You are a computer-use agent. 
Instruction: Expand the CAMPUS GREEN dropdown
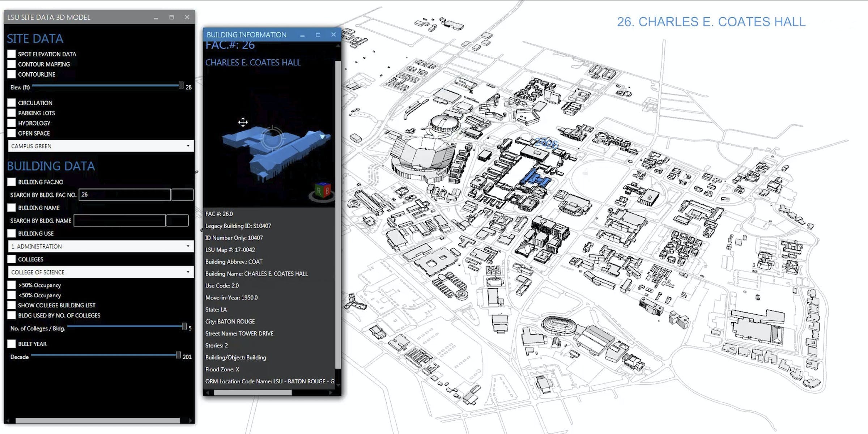(x=188, y=146)
